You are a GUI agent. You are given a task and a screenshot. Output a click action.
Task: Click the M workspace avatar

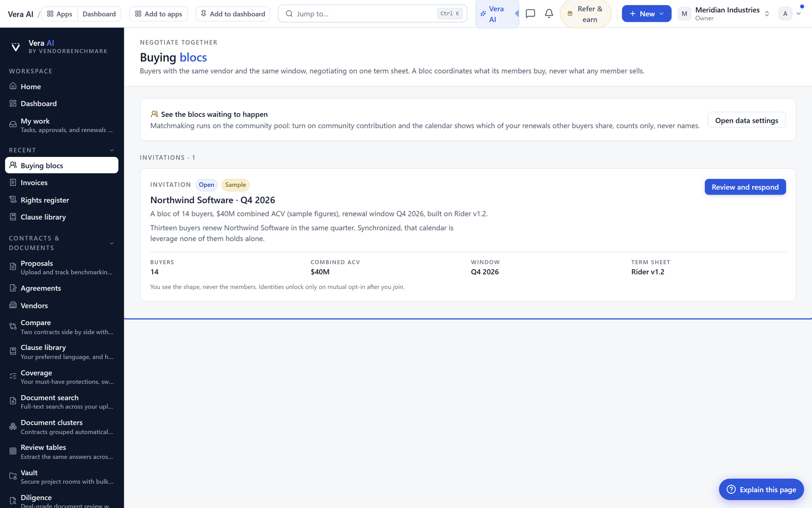click(684, 14)
